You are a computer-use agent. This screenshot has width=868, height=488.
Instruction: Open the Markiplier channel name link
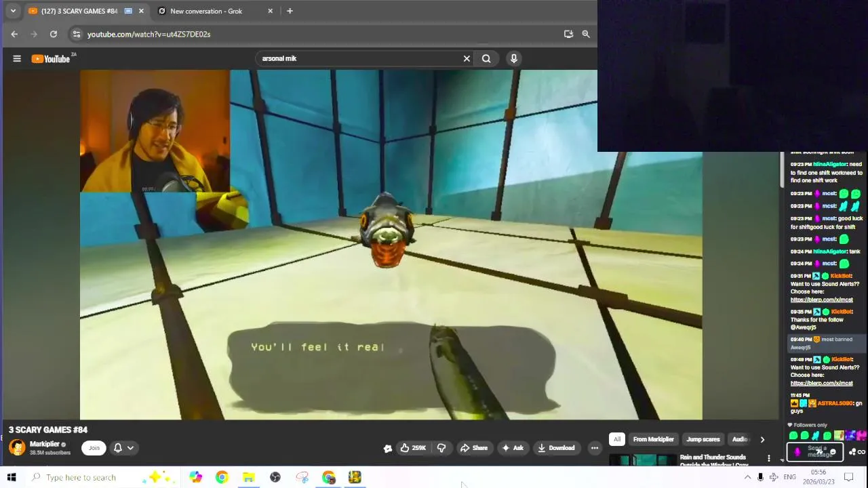45,444
